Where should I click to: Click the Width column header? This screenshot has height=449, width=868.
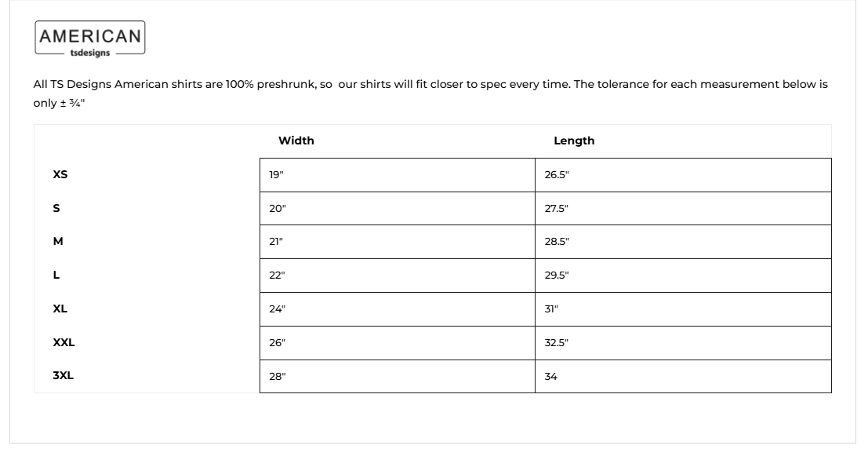[296, 141]
